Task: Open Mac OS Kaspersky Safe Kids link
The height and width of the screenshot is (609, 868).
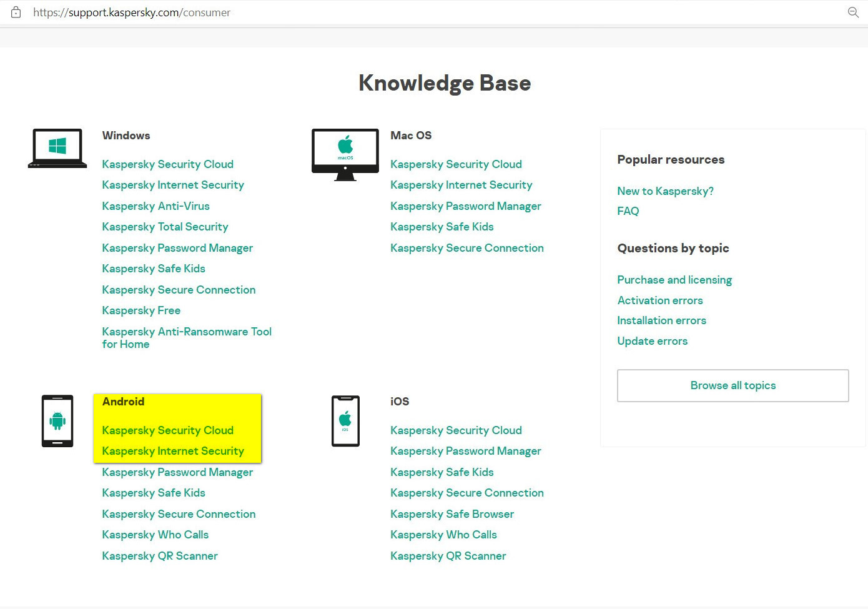Action: click(442, 227)
